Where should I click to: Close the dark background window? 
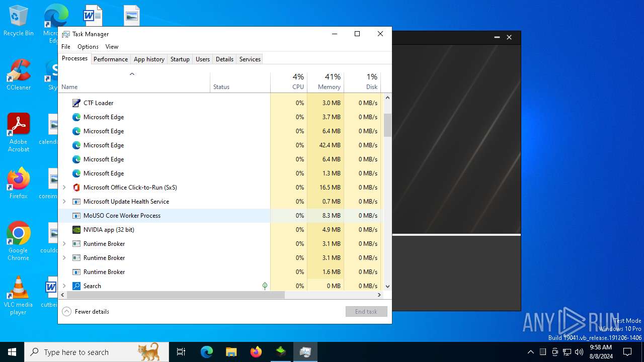(509, 37)
